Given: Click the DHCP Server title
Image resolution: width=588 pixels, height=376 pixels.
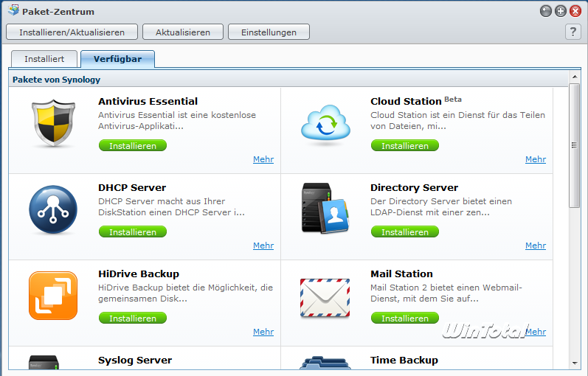Looking at the screenshot, I should coord(132,187).
